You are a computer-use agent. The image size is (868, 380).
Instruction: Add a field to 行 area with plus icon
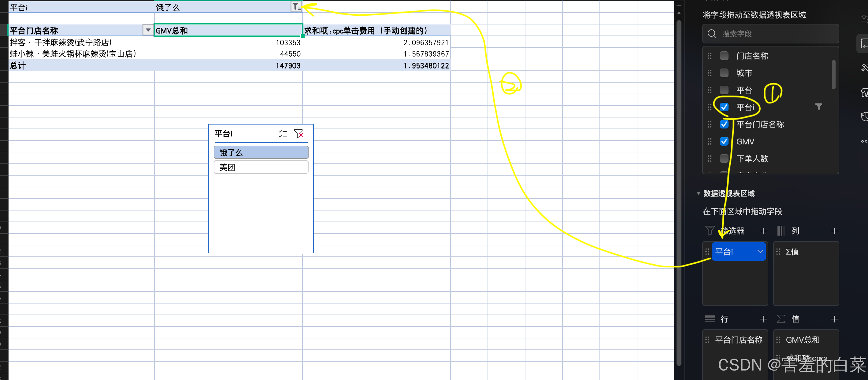pos(763,319)
